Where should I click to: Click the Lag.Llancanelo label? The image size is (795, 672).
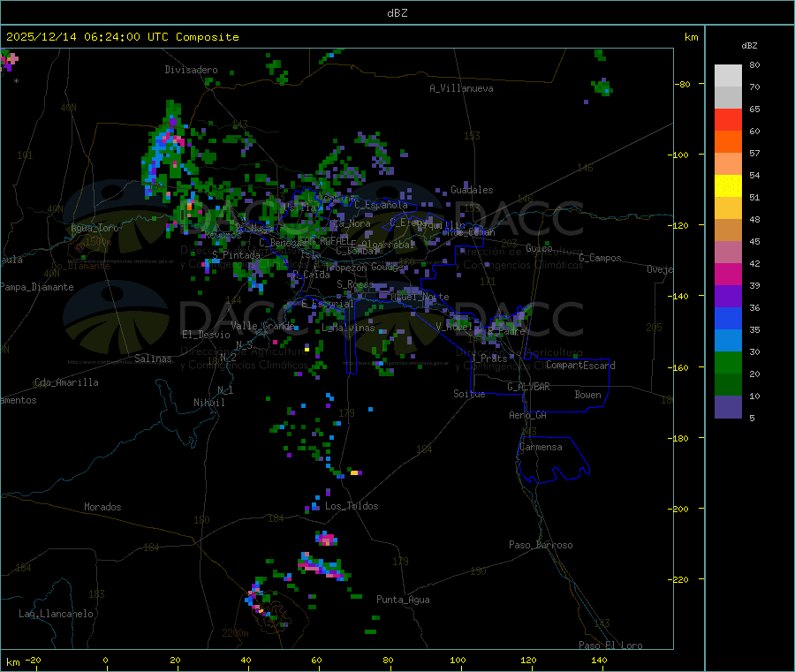tap(57, 614)
